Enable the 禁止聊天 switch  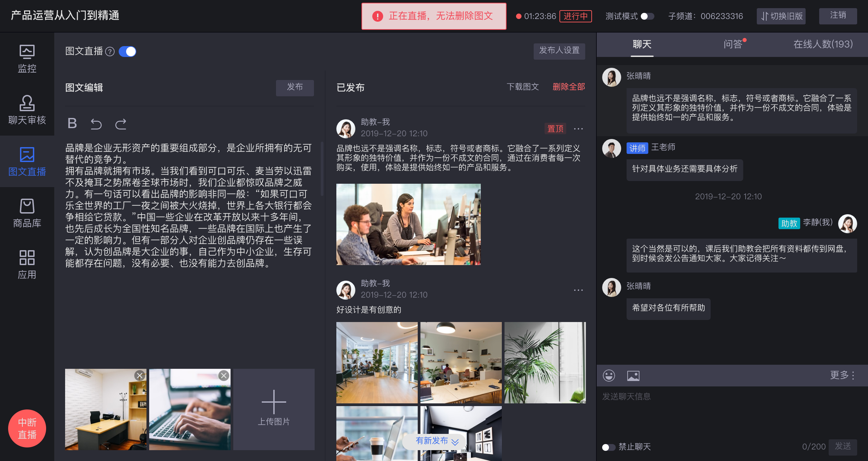click(x=609, y=447)
